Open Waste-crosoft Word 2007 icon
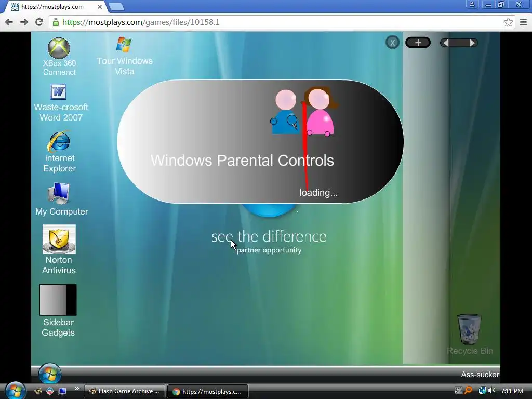This screenshot has height=399, width=532. pyautogui.click(x=61, y=103)
